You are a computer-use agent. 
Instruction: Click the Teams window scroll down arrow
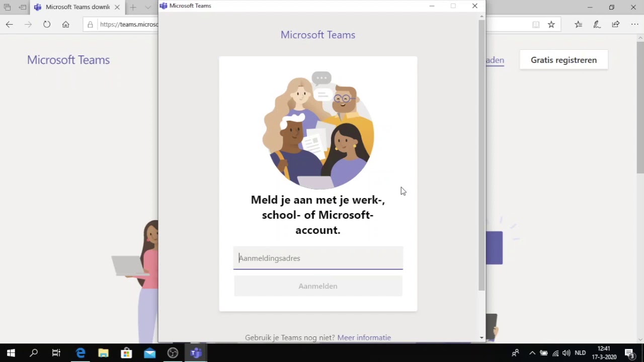pyautogui.click(x=481, y=338)
